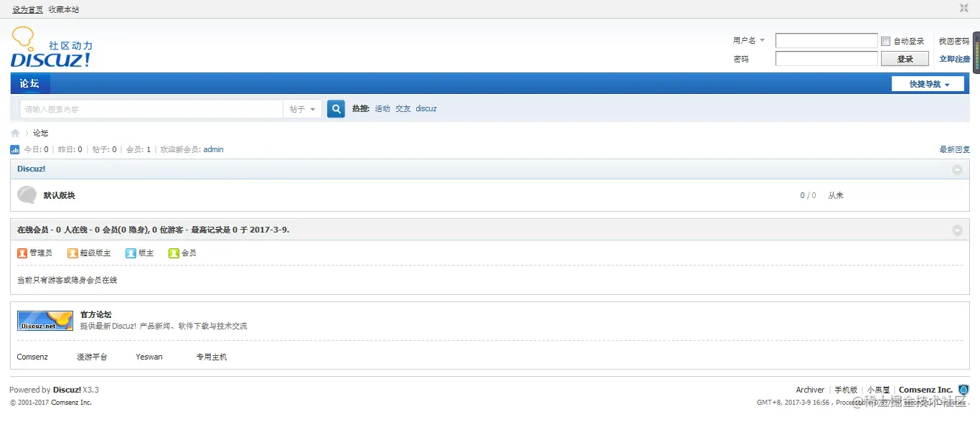980x422 pixels.
Task: Click the Discuz! category title
Action: (32, 169)
